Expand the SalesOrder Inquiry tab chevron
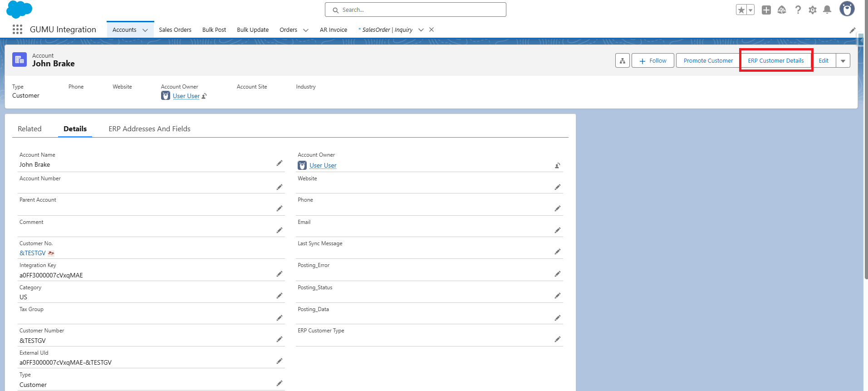868x391 pixels. [421, 30]
